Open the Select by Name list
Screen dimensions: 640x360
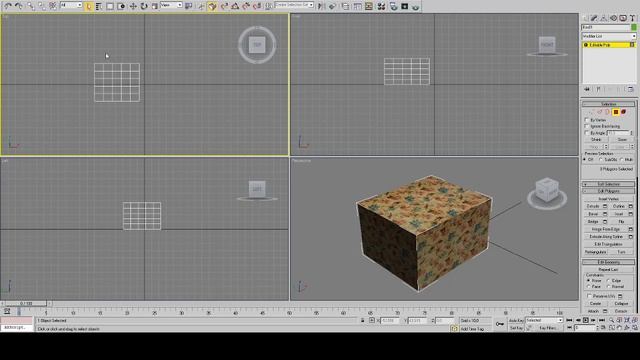tap(99, 6)
